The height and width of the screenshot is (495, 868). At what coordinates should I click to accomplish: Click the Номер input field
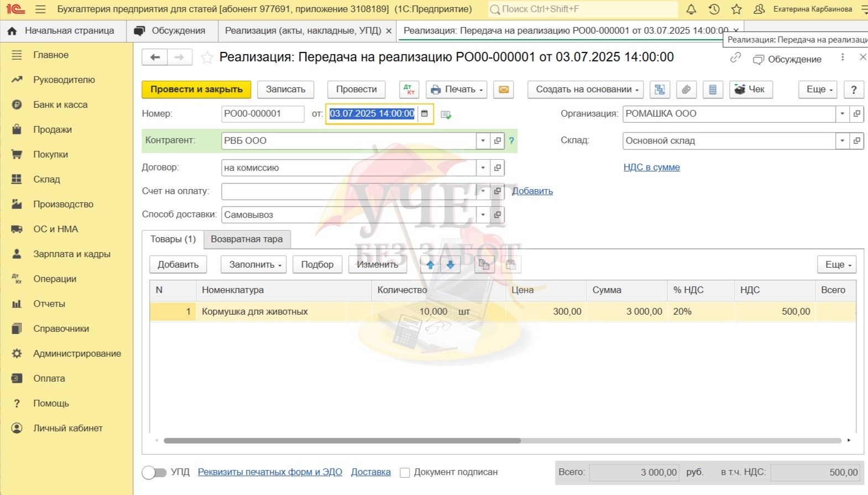tap(262, 114)
